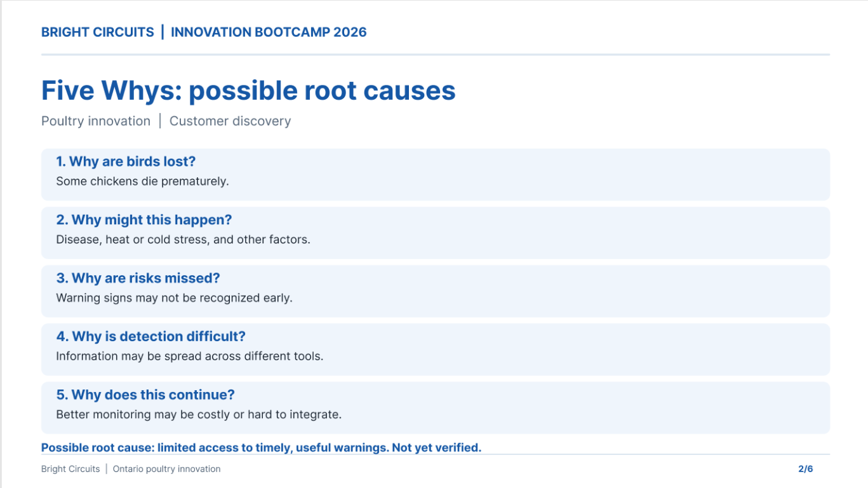Image resolution: width=868 pixels, height=488 pixels.
Task: Select 'Information may be spread across different tools.'
Action: point(190,356)
